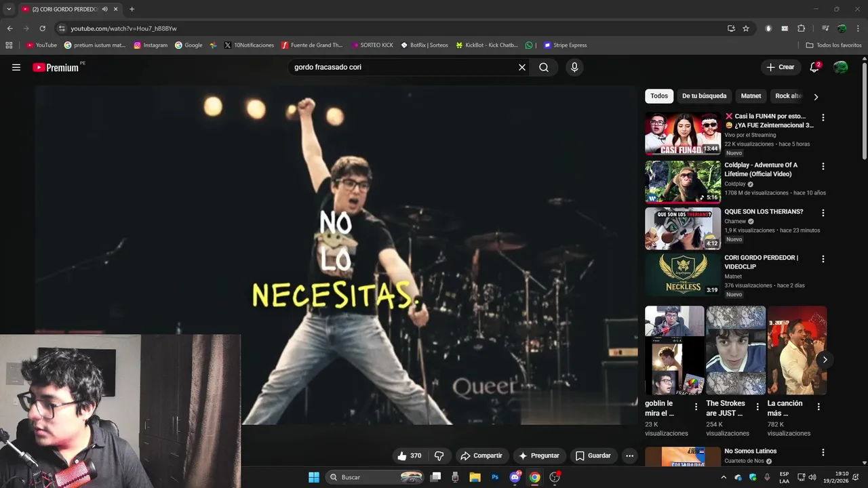868x488 pixels.
Task: Open options for goblin le mira short
Action: point(696,407)
